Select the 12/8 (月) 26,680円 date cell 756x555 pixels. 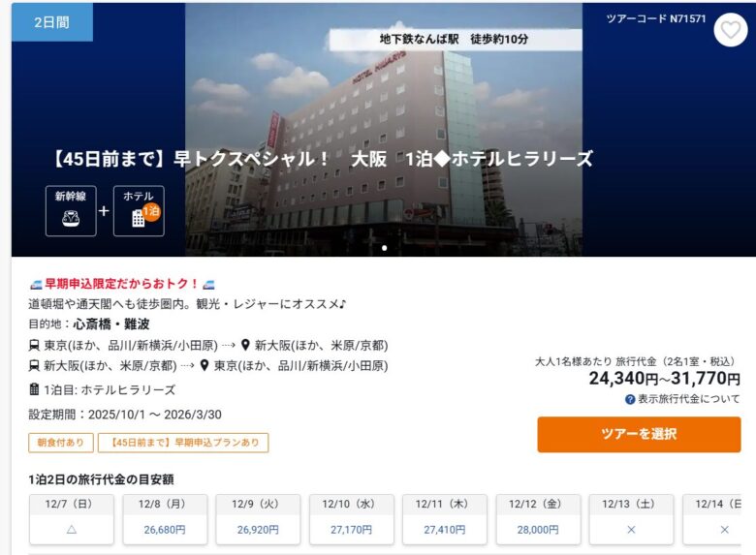[165, 519]
